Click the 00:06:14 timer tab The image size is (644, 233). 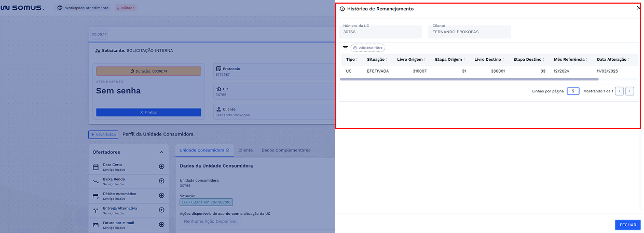coord(99,34)
